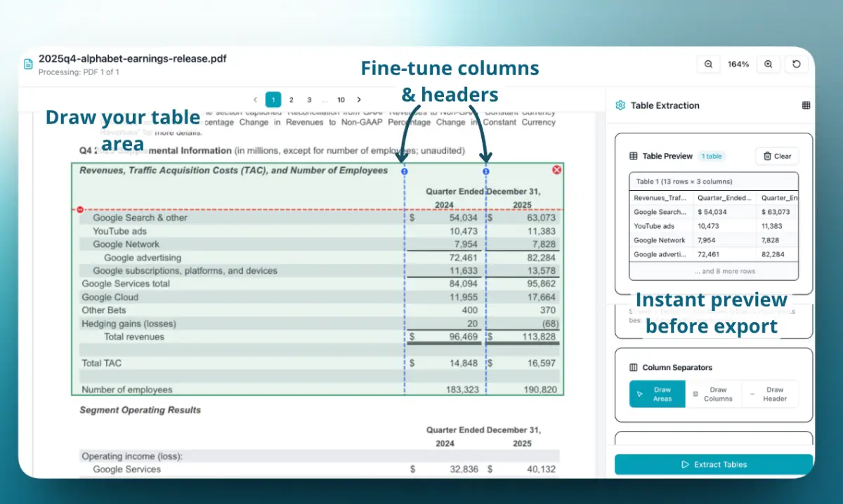Click the 16,597 Total TAC value
The width and height of the screenshot is (843, 504).
tap(540, 363)
